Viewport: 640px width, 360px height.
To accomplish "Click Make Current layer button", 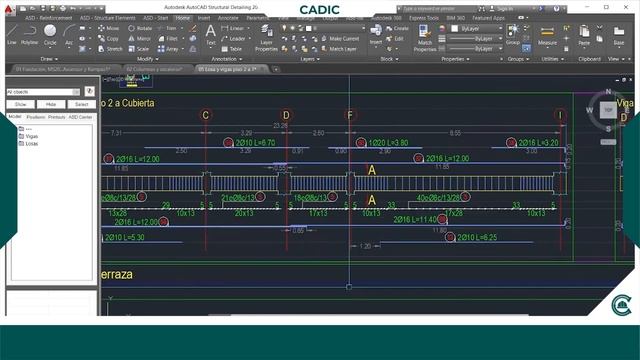I will point(340,38).
